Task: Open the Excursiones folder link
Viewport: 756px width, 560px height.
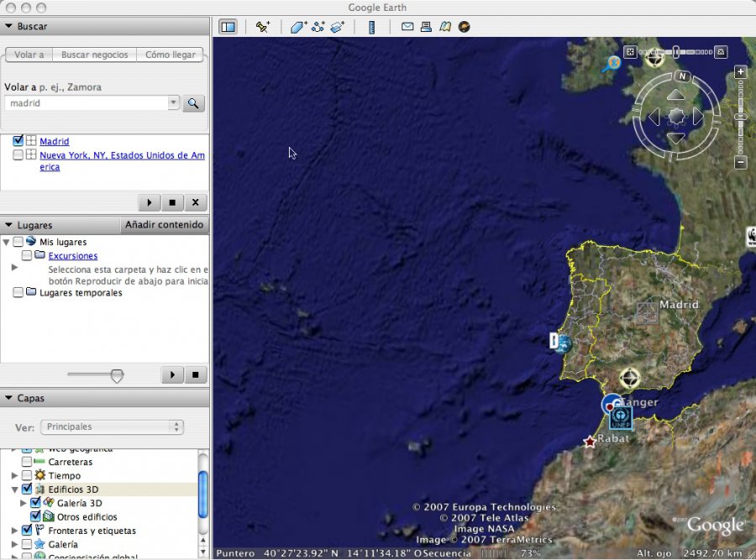Action: point(73,256)
